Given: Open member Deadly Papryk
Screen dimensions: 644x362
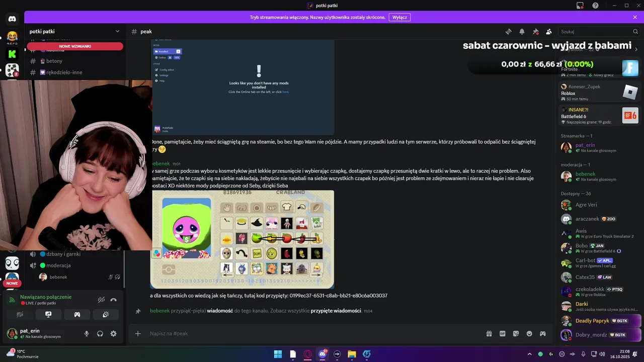Looking at the screenshot, I should (600, 321).
